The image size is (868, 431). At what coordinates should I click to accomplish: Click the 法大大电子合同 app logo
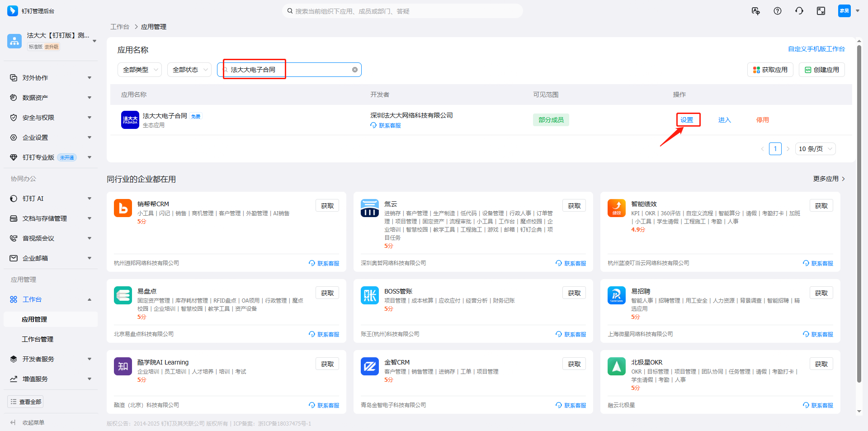(x=130, y=120)
